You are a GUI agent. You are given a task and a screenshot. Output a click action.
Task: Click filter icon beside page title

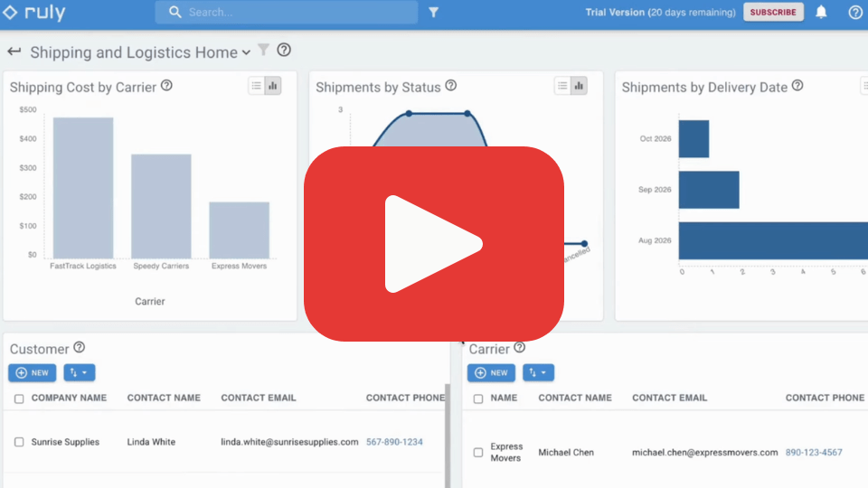coord(263,50)
